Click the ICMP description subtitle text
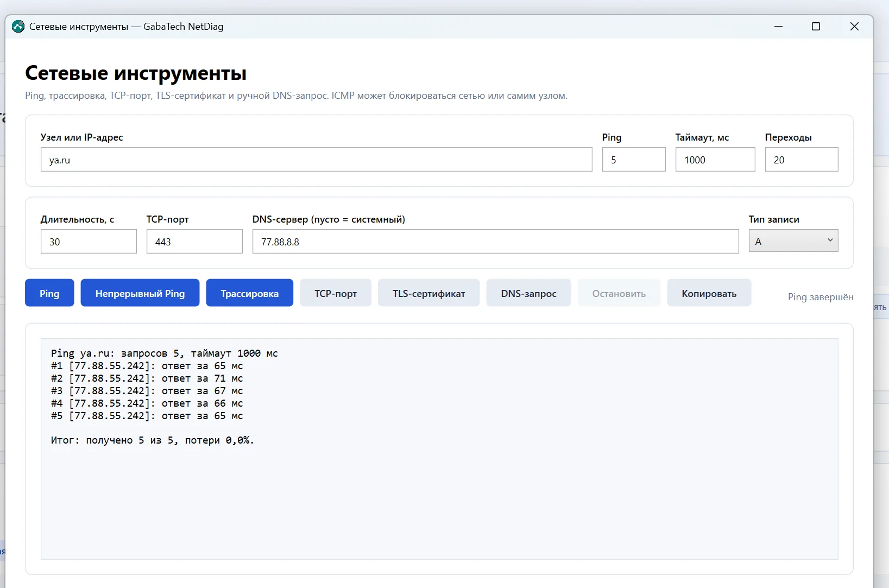889x588 pixels. coord(296,96)
